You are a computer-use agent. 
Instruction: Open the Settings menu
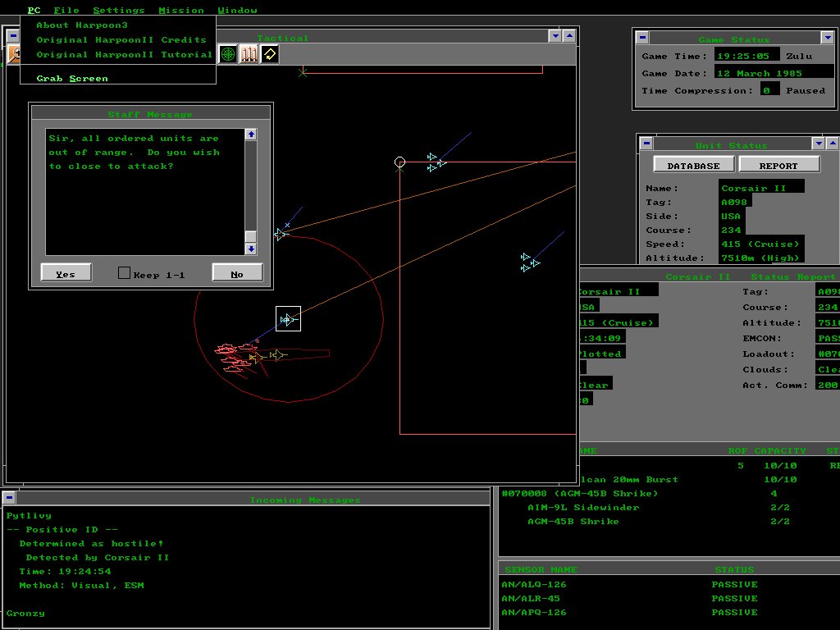(119, 10)
